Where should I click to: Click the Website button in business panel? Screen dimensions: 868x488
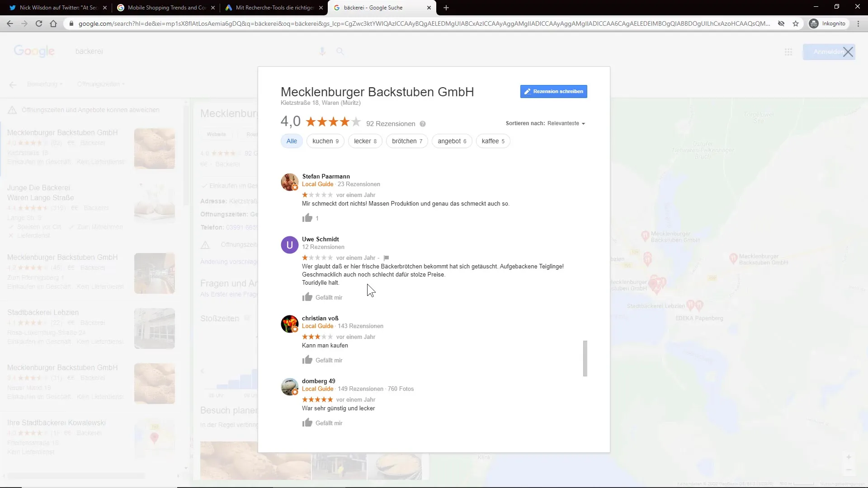217,134
